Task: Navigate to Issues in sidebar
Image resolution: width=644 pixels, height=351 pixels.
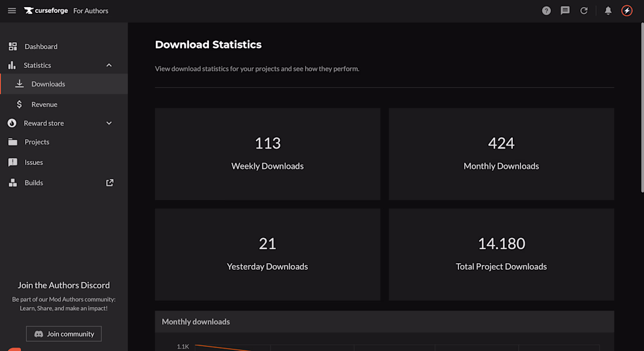Action: click(34, 162)
